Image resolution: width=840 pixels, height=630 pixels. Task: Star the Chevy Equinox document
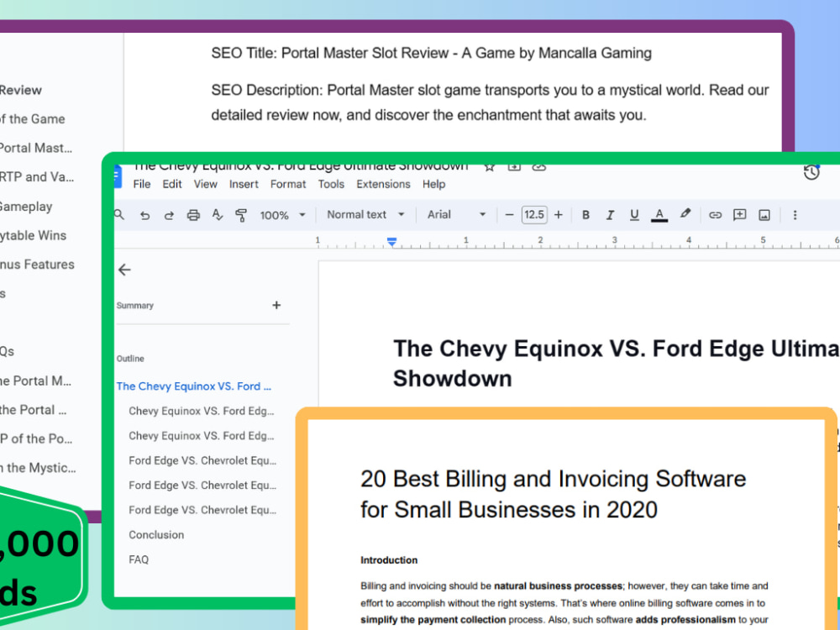point(489,167)
